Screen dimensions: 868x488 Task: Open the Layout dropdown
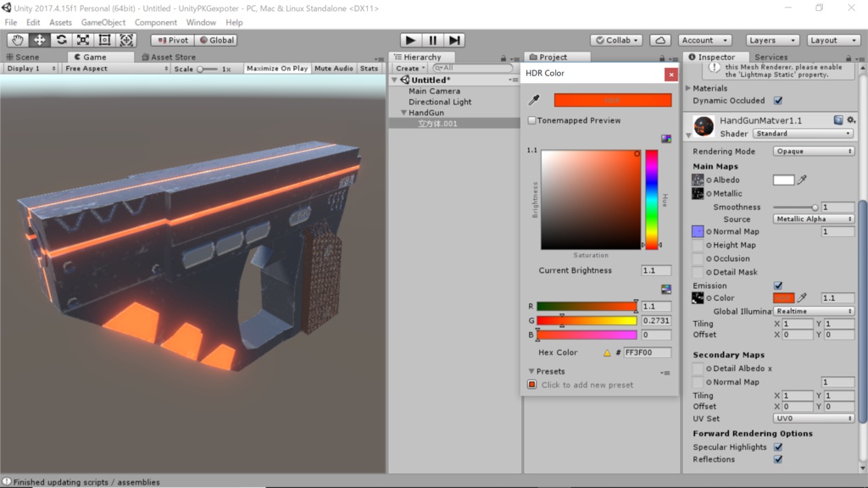coord(833,41)
